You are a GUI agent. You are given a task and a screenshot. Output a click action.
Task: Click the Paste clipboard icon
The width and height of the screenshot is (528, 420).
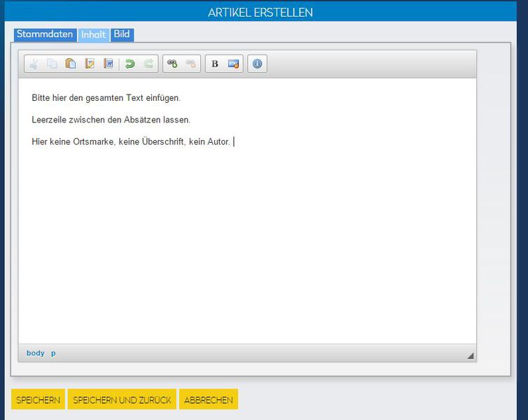[71, 64]
